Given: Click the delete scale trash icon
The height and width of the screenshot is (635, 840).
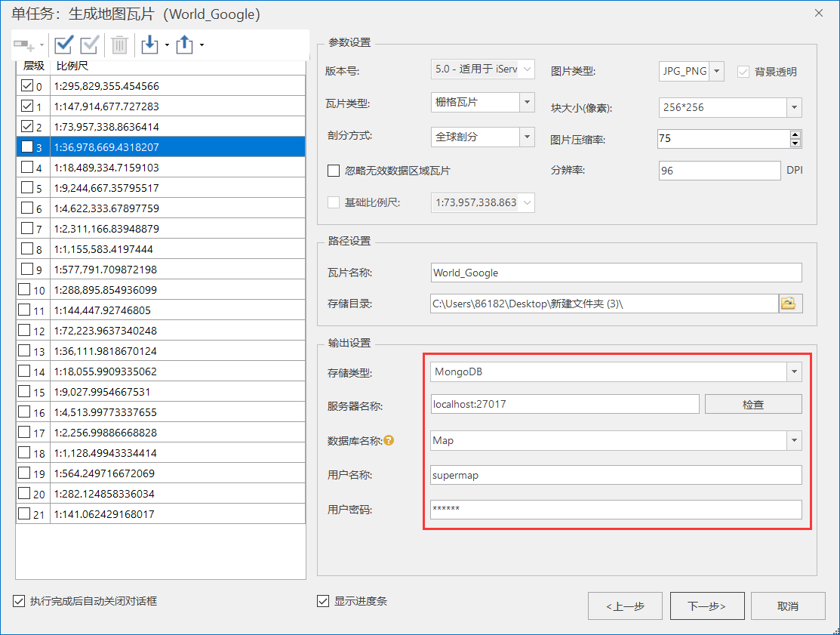Looking at the screenshot, I should click(x=118, y=45).
